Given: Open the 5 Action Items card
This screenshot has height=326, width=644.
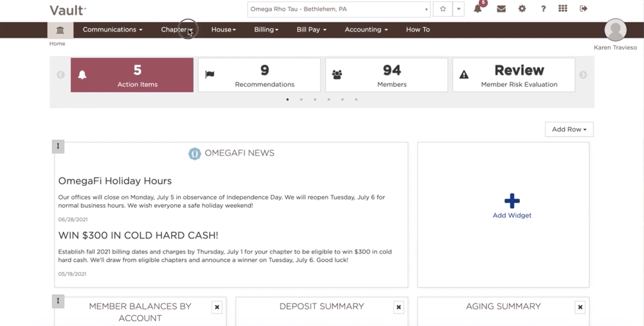Looking at the screenshot, I should coord(132,75).
